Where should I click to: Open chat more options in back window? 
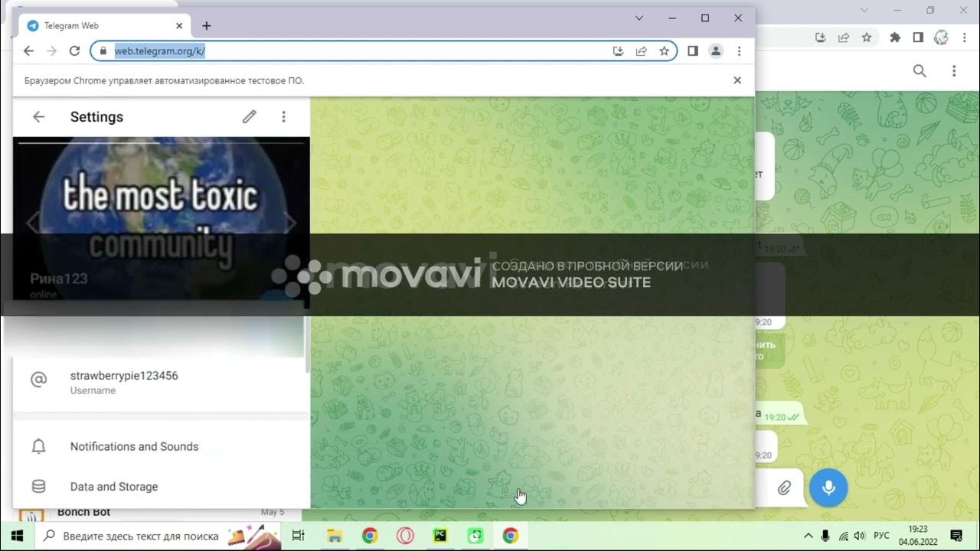coord(954,71)
